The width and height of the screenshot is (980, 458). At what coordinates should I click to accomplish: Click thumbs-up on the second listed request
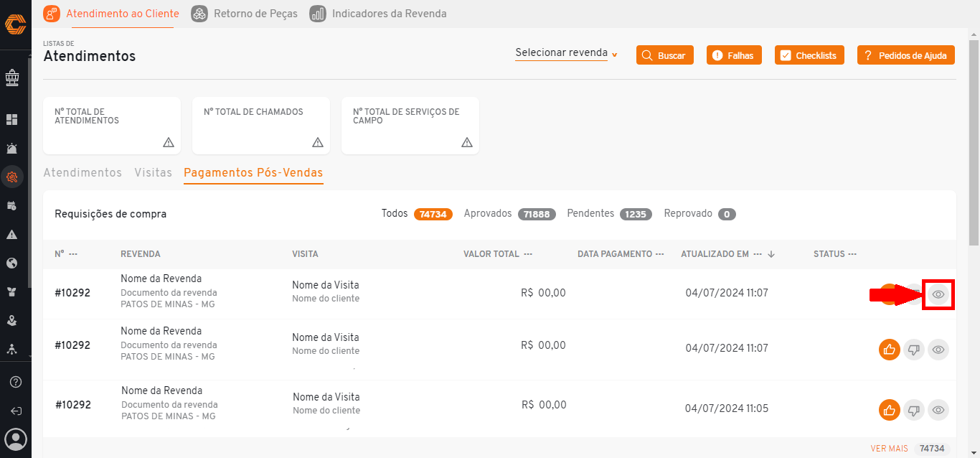click(890, 350)
